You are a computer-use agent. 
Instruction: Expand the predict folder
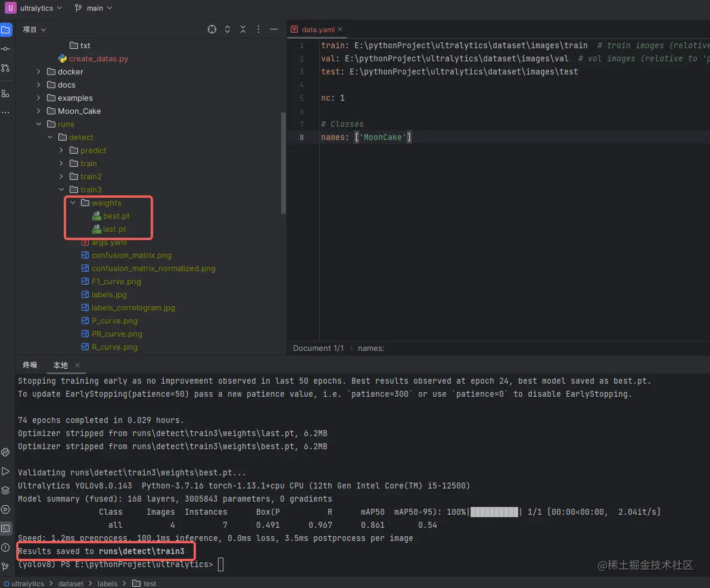[61, 150]
